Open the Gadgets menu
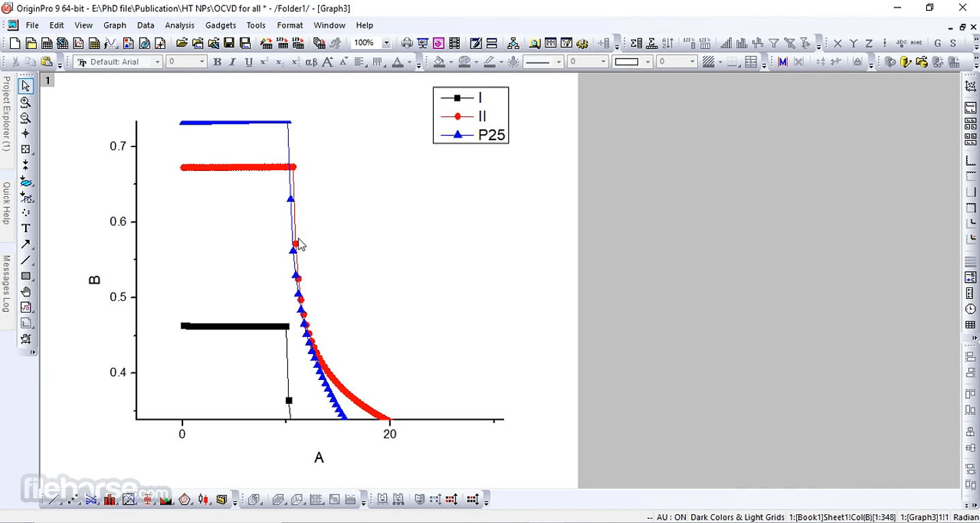 click(221, 25)
